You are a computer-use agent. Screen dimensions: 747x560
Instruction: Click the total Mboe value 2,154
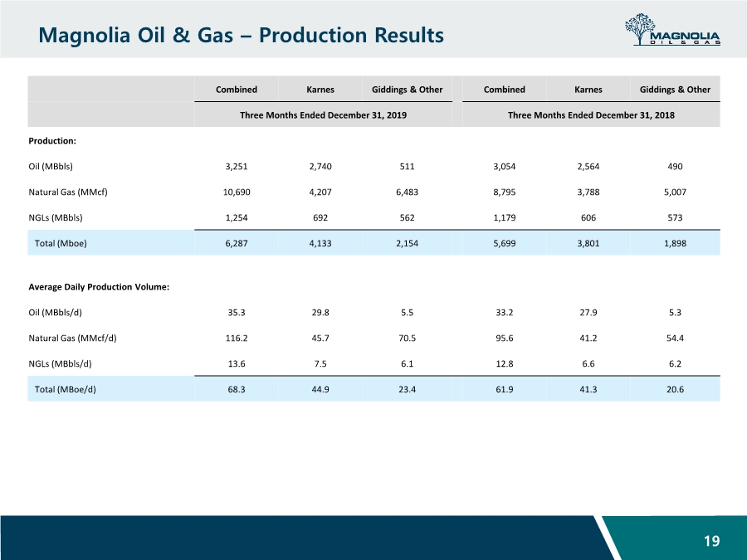point(408,243)
